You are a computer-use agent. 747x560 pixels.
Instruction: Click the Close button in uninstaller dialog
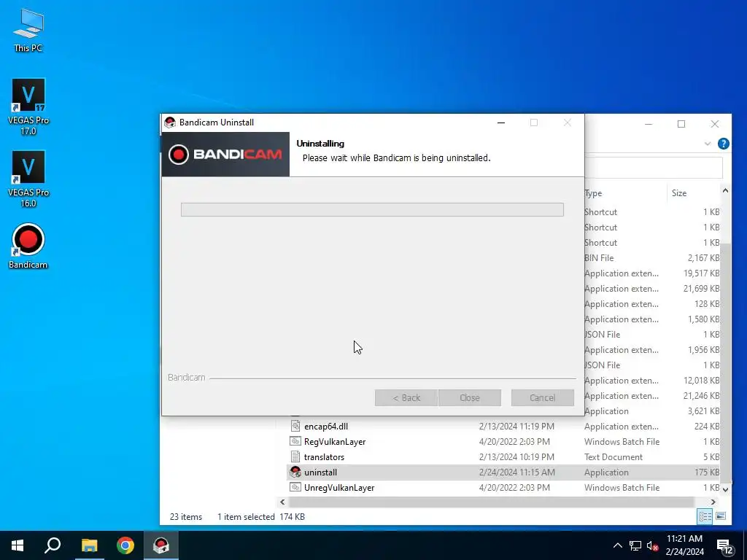point(470,397)
